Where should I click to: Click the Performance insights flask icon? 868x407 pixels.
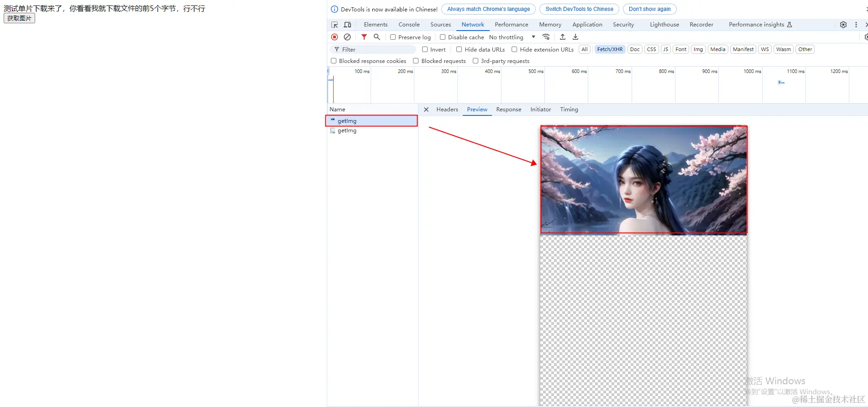pyautogui.click(x=790, y=25)
